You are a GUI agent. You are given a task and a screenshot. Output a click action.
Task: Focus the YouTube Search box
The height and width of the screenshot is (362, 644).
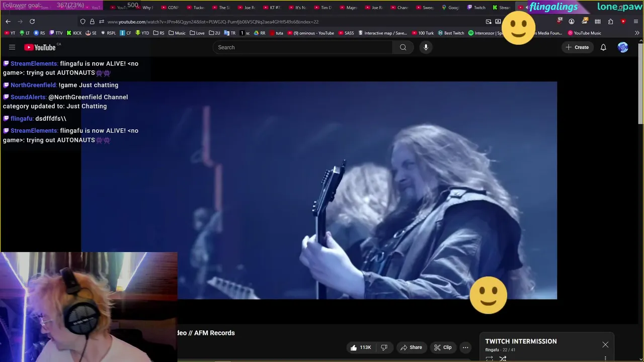[303, 47]
